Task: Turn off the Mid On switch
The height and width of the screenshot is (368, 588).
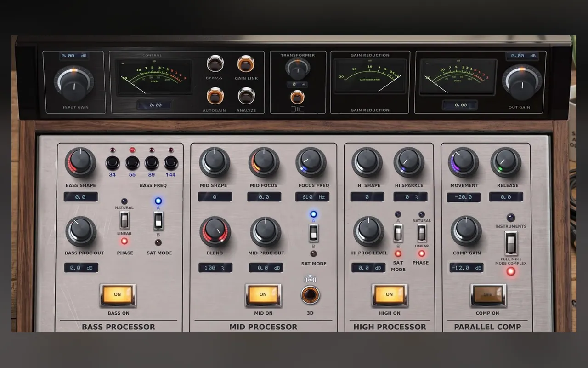Action: (x=263, y=295)
